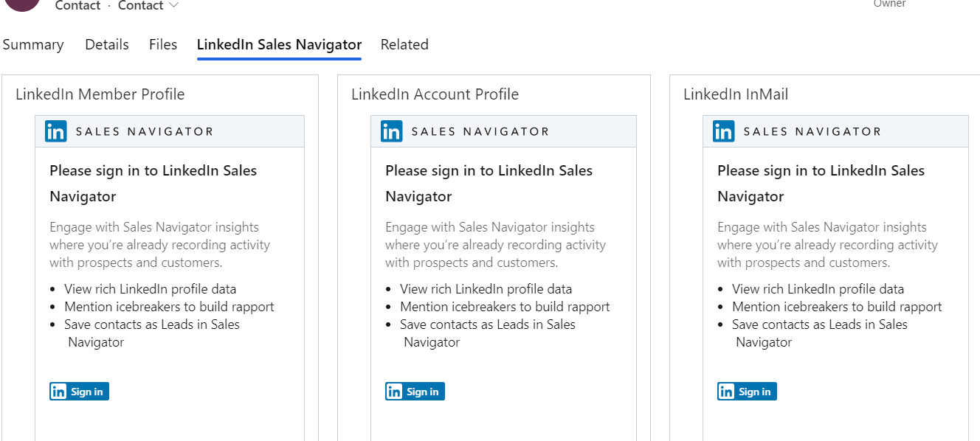The width and height of the screenshot is (980, 441).
Task: Click LinkedIn logo in Member Profile header
Action: click(x=56, y=131)
